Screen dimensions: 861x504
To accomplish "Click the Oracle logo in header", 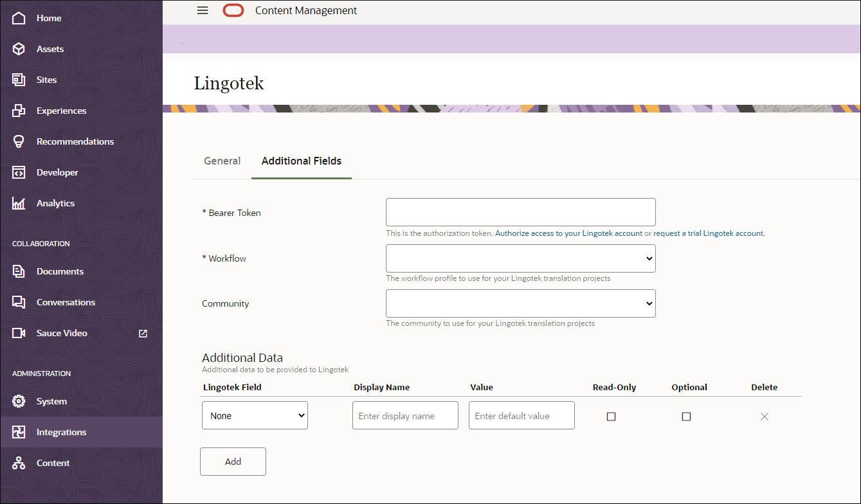I will coord(233,10).
